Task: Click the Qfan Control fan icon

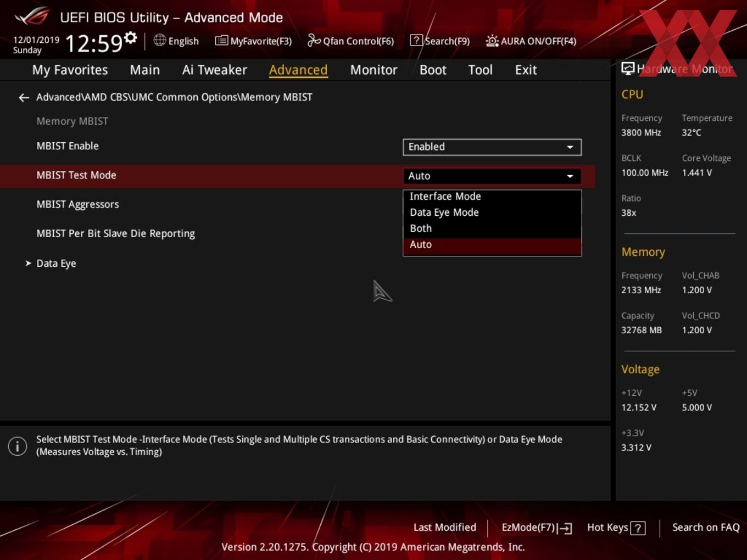Action: tap(314, 40)
